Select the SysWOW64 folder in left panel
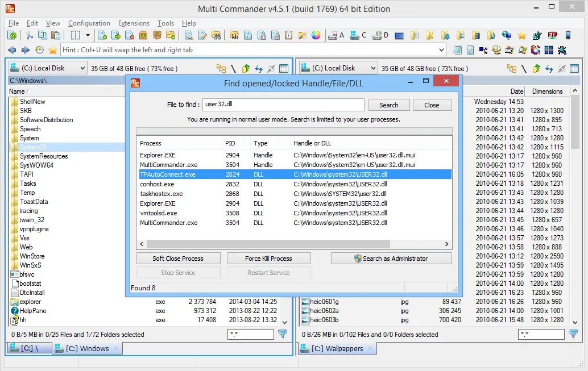The image size is (588, 371). (36, 165)
